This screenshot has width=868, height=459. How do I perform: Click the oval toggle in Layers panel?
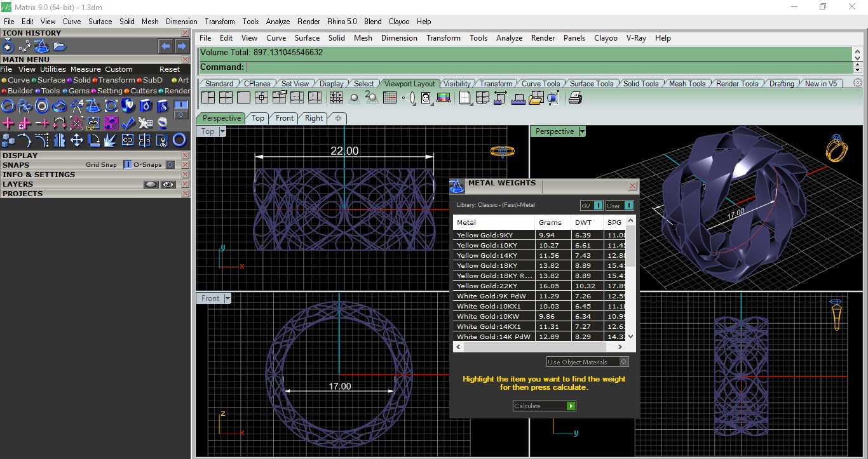(x=151, y=184)
